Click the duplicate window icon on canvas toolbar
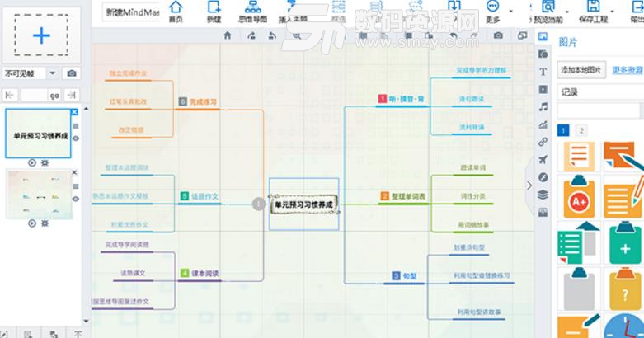This screenshot has height=338, width=644. tap(522, 35)
